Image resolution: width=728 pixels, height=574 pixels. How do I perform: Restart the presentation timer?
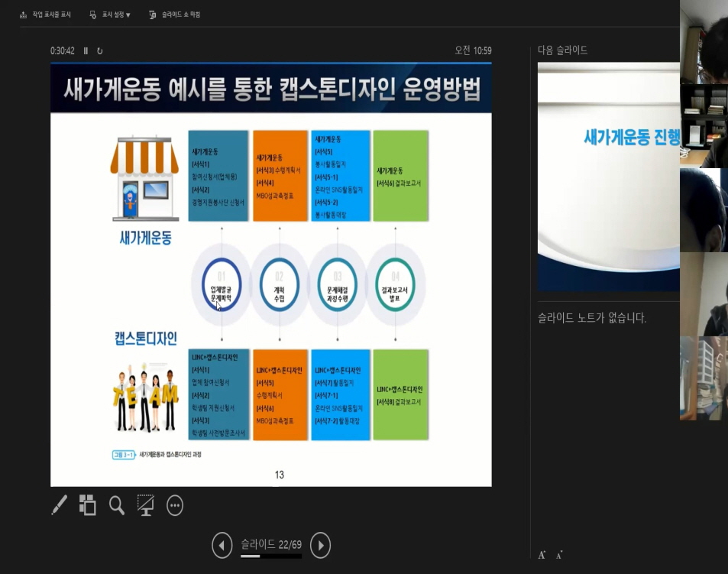99,51
